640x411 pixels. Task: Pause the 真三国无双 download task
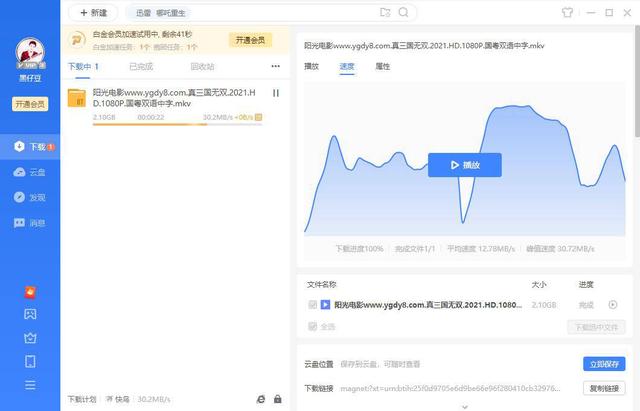click(x=276, y=93)
